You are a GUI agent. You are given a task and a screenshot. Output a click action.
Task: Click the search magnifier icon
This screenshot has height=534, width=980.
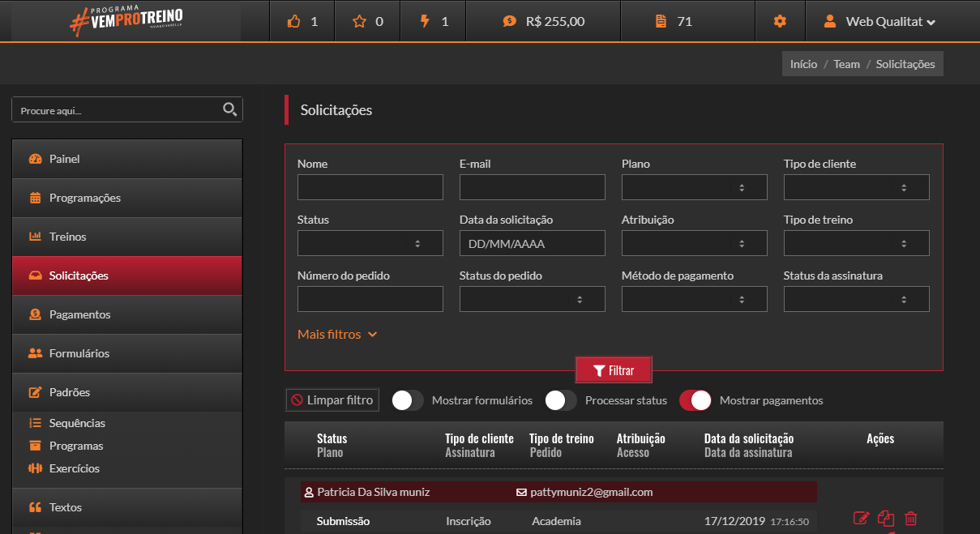click(x=229, y=109)
